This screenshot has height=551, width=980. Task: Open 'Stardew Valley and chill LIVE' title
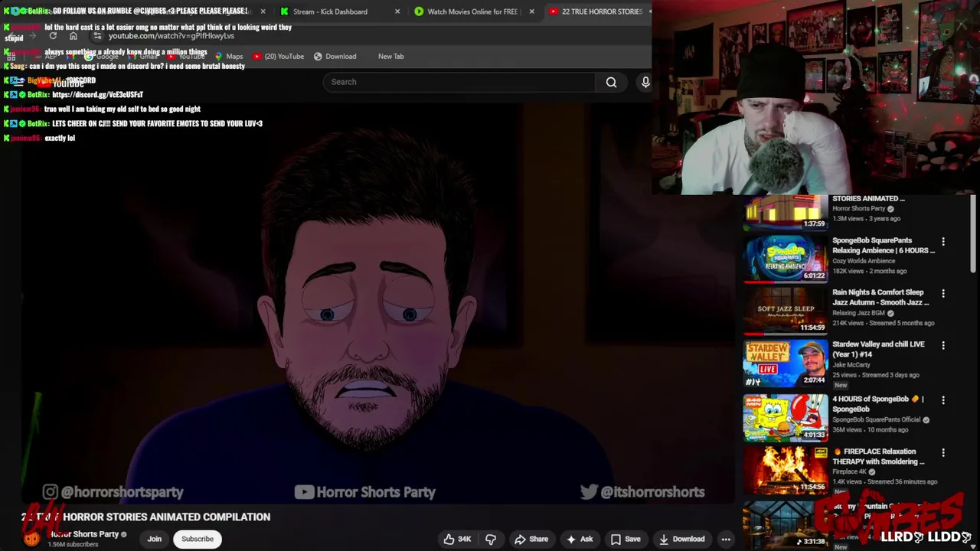pyautogui.click(x=878, y=349)
